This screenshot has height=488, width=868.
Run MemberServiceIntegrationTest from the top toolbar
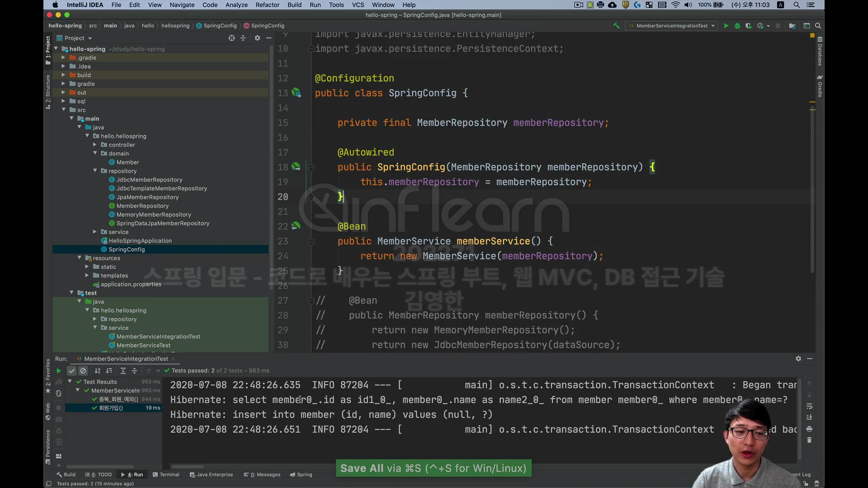point(726,26)
